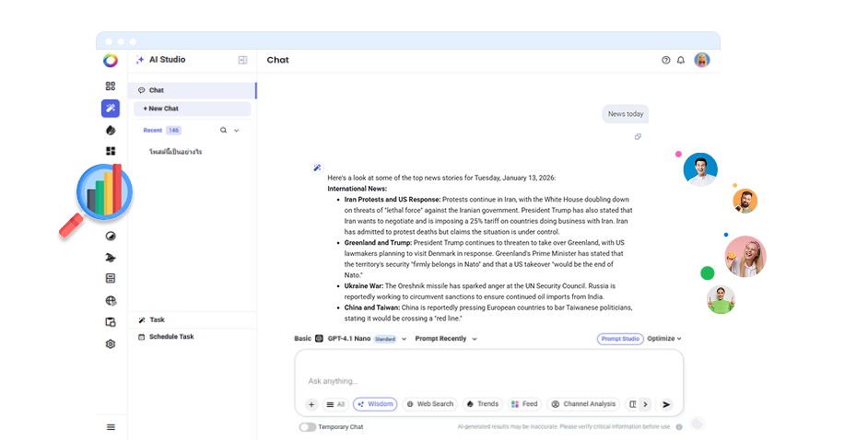Enable the Trends chip

pyautogui.click(x=483, y=404)
